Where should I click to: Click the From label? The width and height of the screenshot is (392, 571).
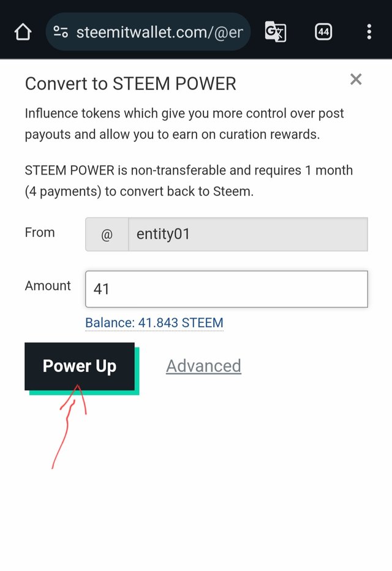point(40,233)
